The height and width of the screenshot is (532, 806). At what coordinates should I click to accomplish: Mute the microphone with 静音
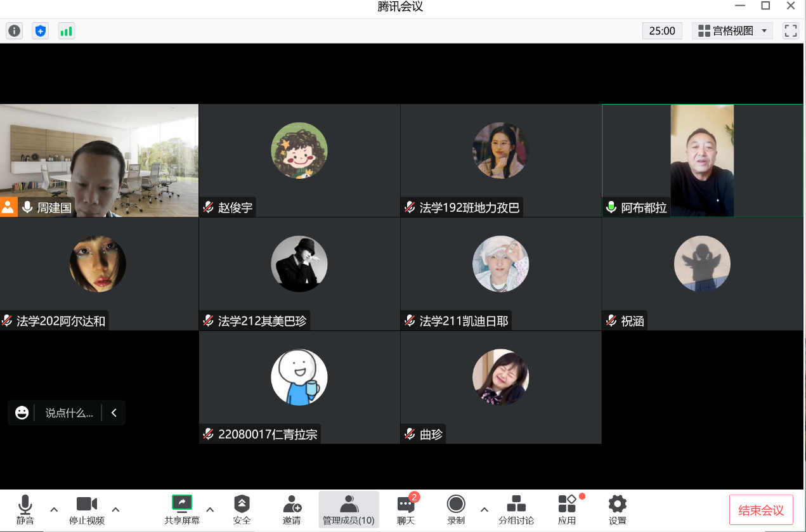pos(25,510)
